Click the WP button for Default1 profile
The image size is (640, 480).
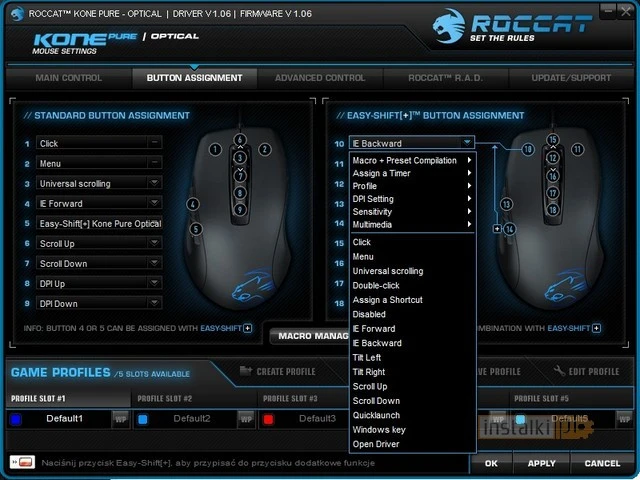click(x=120, y=418)
